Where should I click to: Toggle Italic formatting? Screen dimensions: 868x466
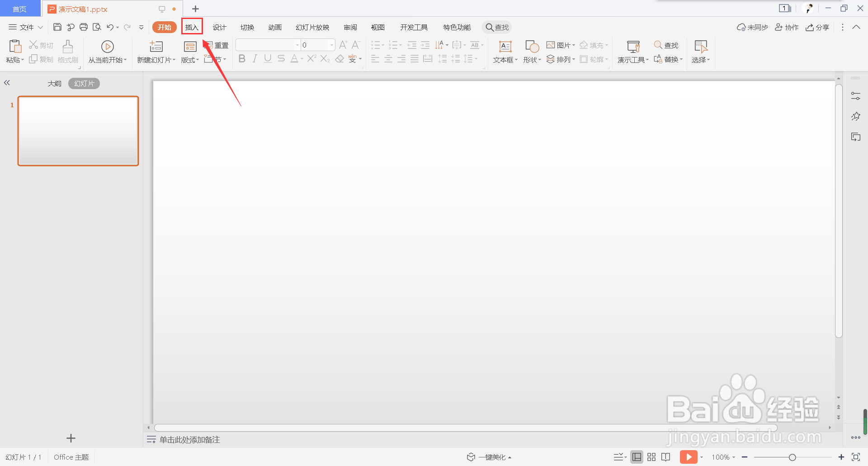tap(255, 58)
